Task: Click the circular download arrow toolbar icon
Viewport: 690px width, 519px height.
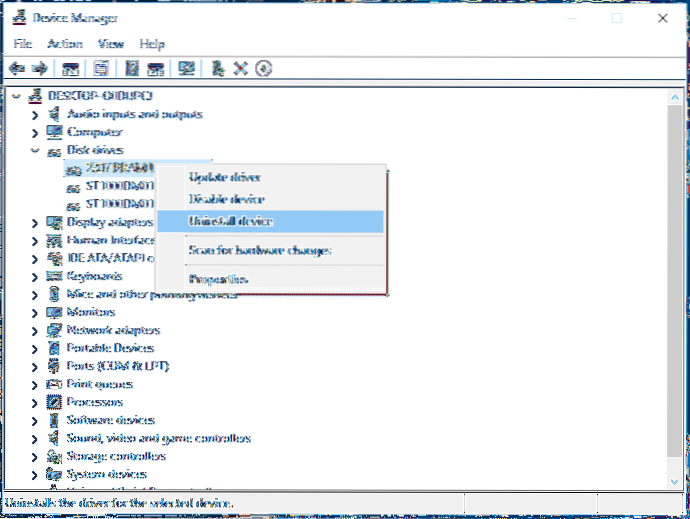Action: tap(264, 68)
